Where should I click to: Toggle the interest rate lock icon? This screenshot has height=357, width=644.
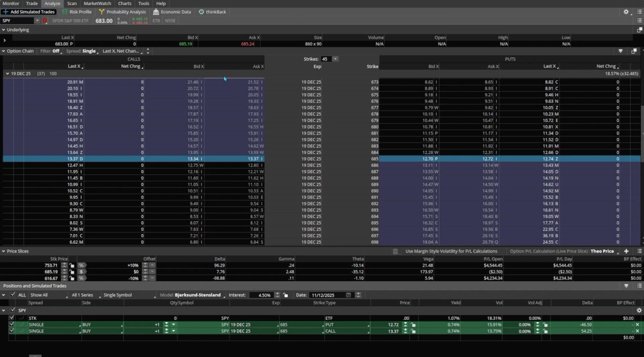click(x=286, y=295)
